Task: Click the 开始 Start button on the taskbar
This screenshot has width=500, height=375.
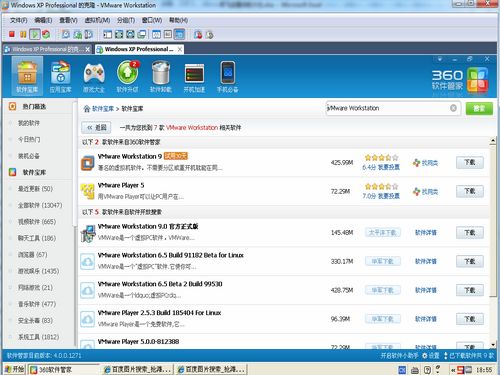Action: [x=14, y=369]
